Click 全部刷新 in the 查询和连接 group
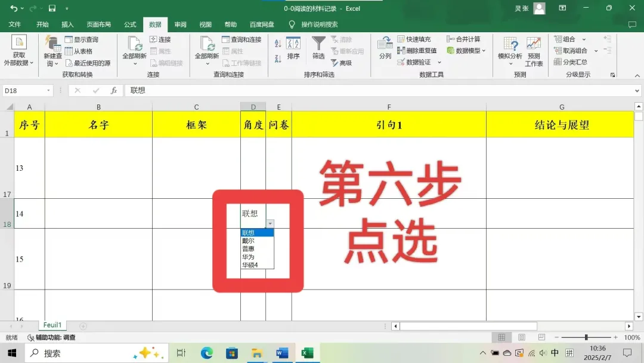 (x=206, y=51)
